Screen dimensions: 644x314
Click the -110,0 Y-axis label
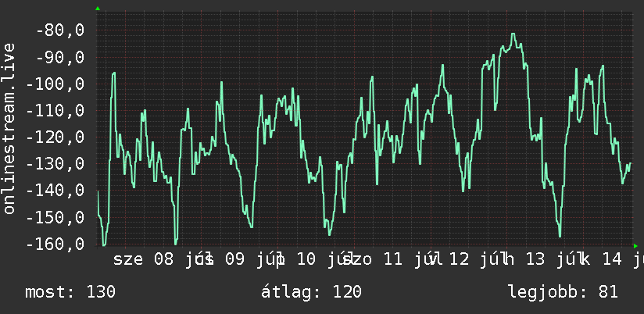[55, 111]
